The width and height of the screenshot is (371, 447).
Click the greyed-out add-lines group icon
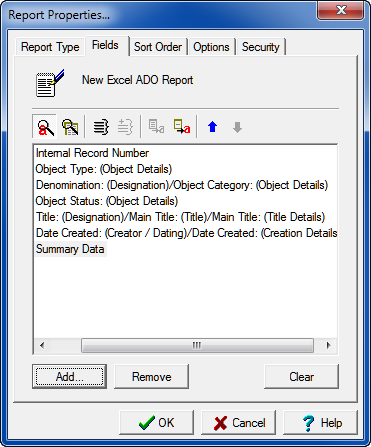coord(125,127)
